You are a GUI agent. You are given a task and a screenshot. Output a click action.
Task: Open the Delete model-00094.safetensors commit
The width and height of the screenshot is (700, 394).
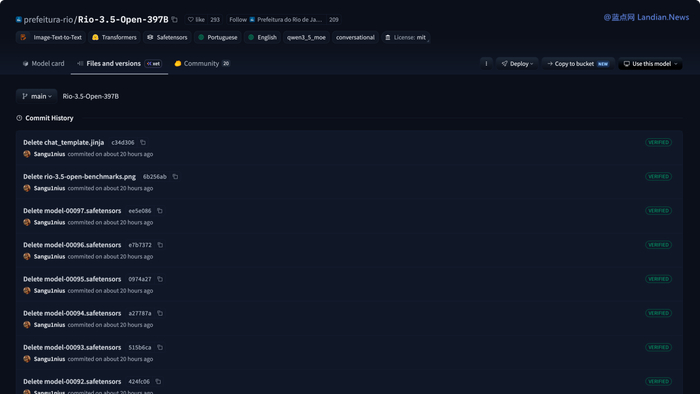click(72, 313)
